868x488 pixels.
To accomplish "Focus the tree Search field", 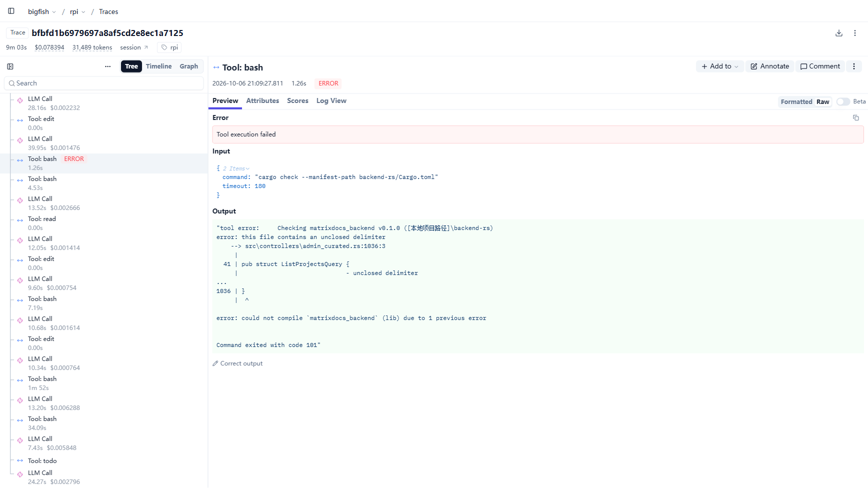I will (x=104, y=83).
